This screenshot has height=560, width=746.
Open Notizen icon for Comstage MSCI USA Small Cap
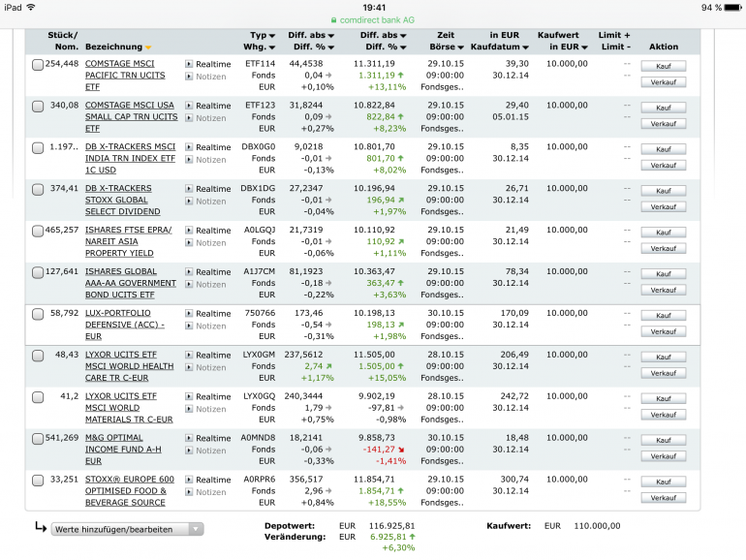(x=189, y=117)
